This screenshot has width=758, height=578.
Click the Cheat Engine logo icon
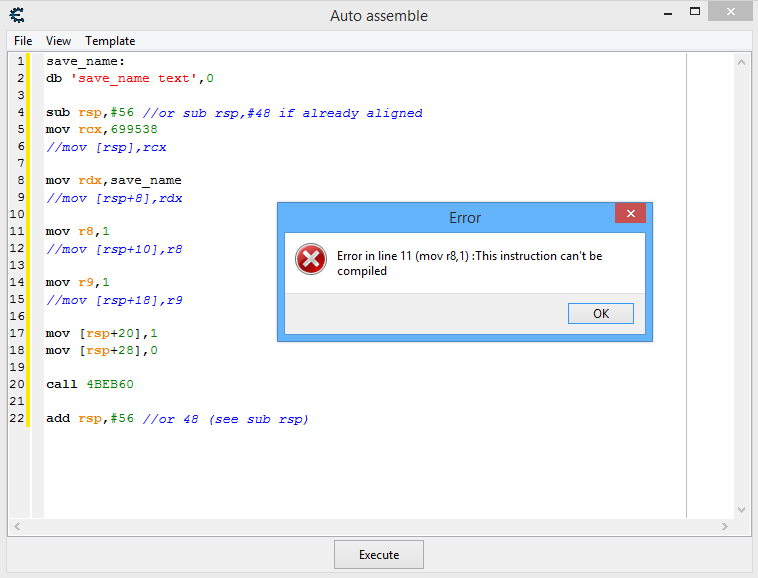(x=17, y=15)
